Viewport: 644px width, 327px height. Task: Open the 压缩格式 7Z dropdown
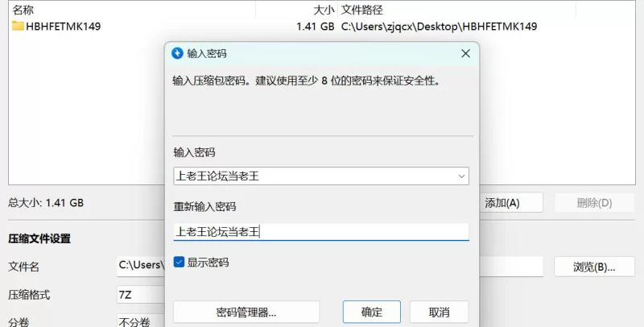(141, 295)
